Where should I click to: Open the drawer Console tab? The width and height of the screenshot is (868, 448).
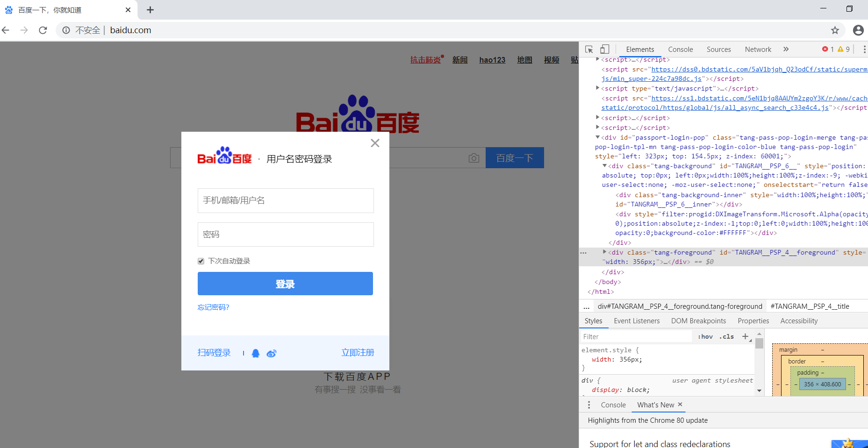(613, 405)
